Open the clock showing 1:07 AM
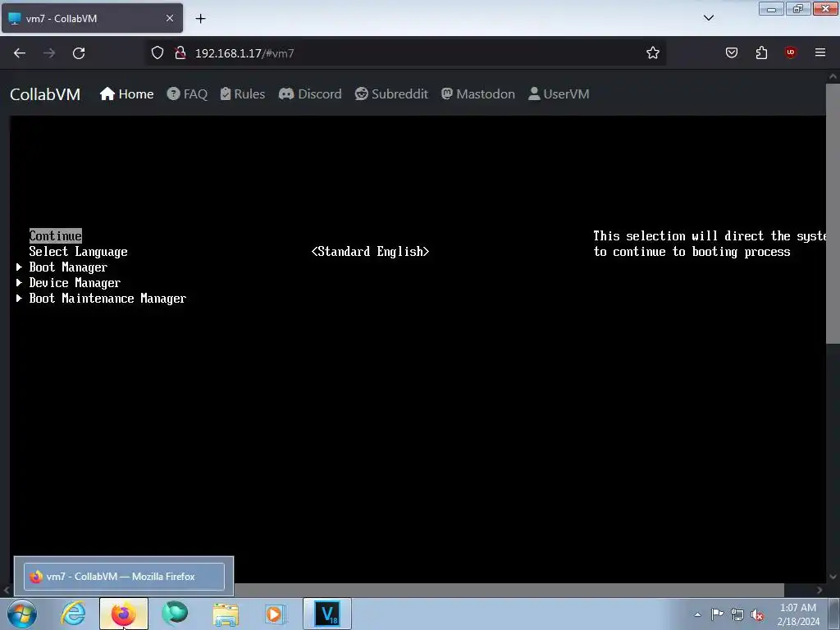 (798, 614)
